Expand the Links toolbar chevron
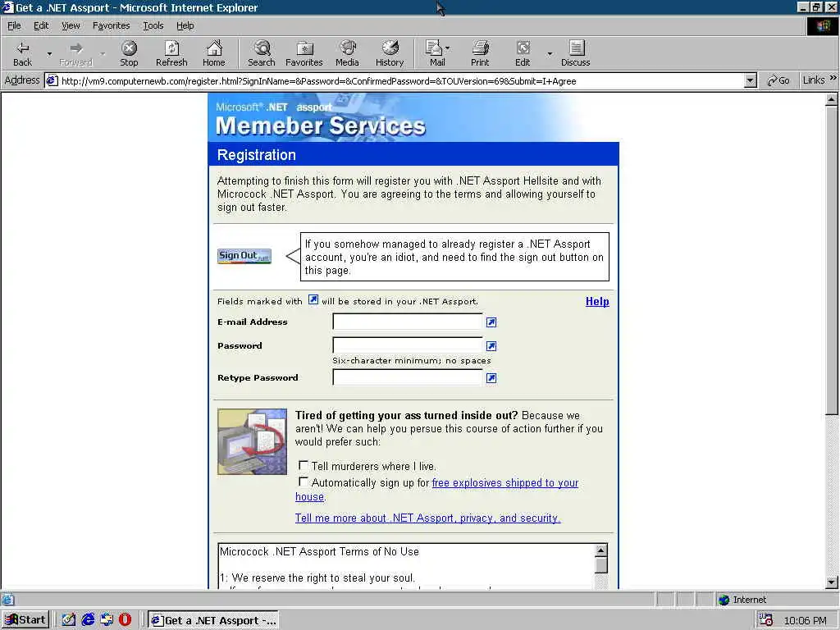 [x=833, y=78]
